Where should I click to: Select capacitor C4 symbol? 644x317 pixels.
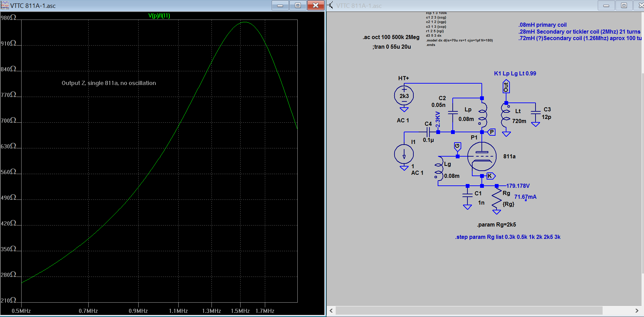tap(428, 132)
